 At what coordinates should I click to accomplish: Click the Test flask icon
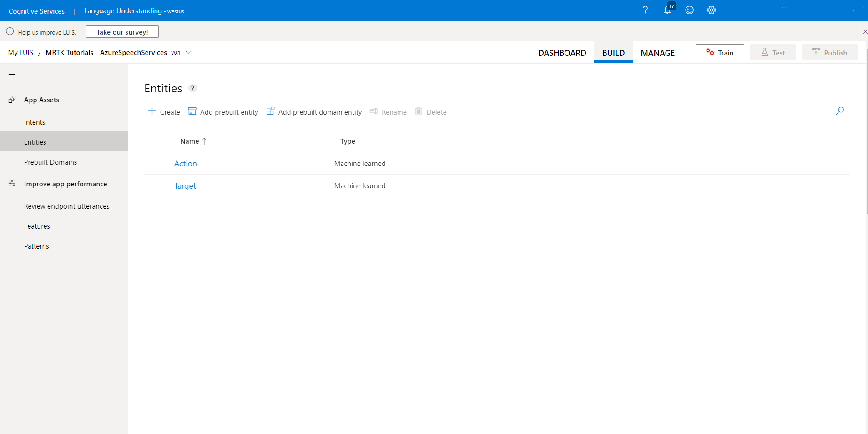764,52
